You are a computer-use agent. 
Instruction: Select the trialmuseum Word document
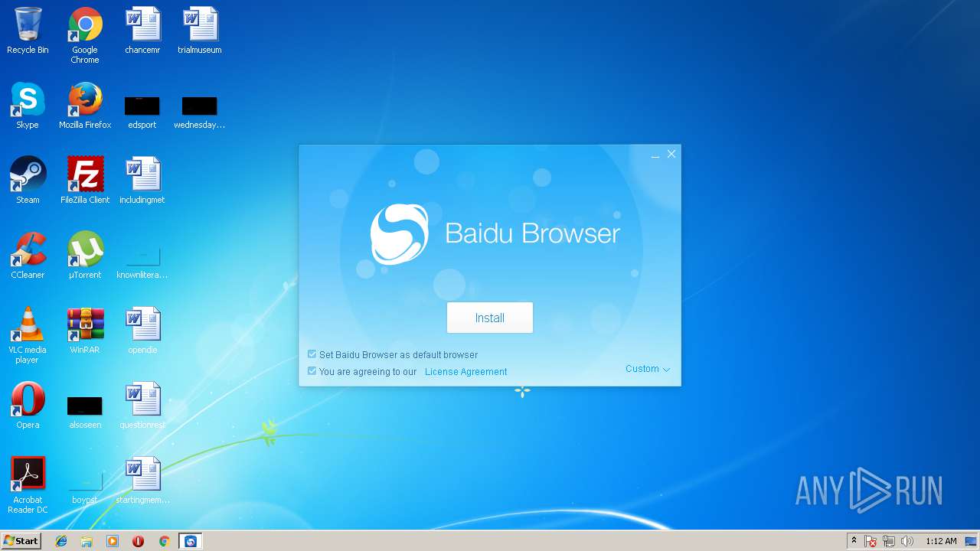coord(200,31)
